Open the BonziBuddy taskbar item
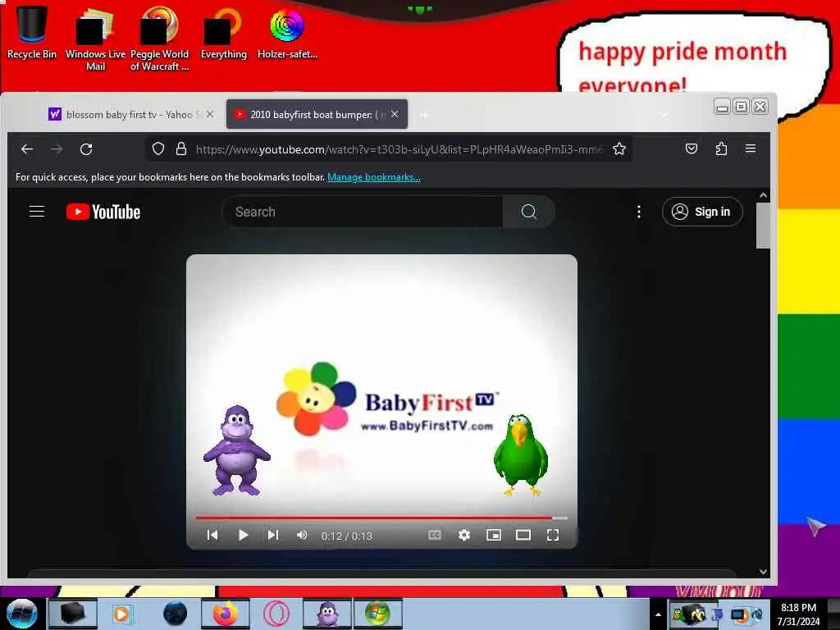This screenshot has height=630, width=840. 327,614
